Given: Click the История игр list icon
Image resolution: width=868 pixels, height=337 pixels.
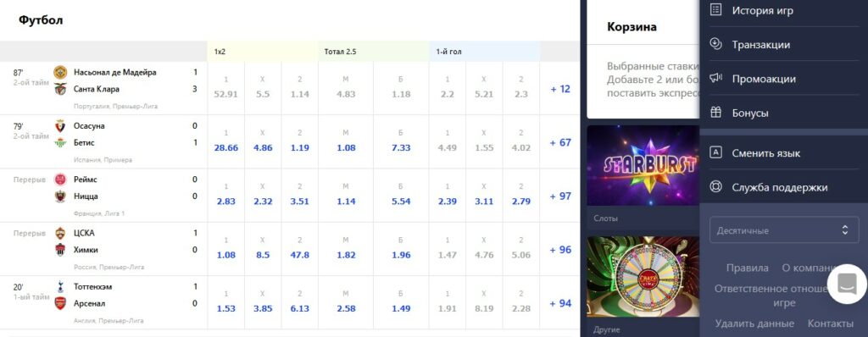Looking at the screenshot, I should coord(715,10).
